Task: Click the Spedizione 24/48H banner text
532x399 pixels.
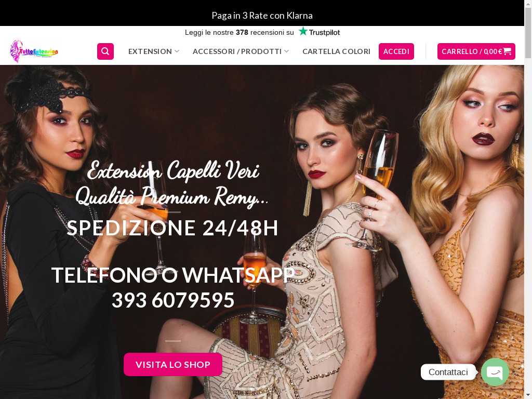Action: coord(172,228)
